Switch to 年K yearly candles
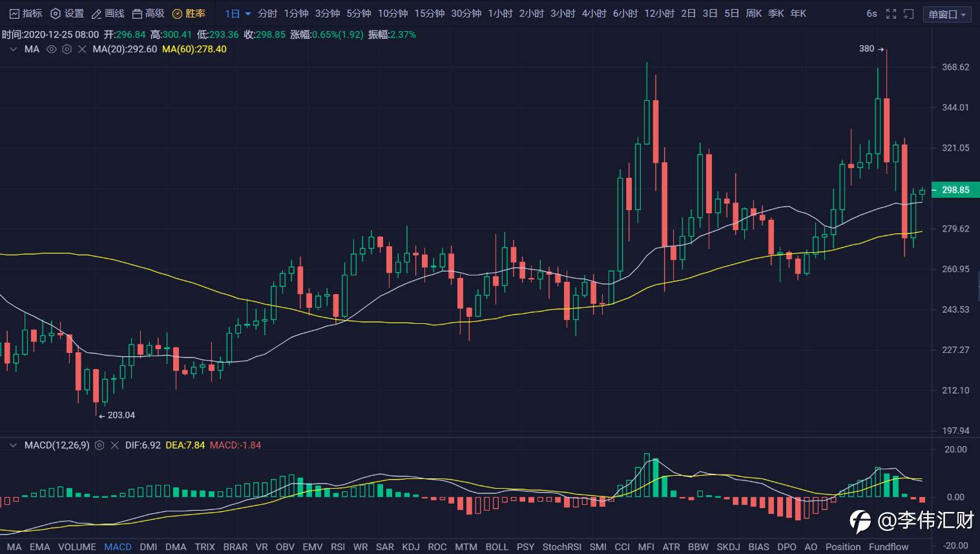 [x=798, y=14]
